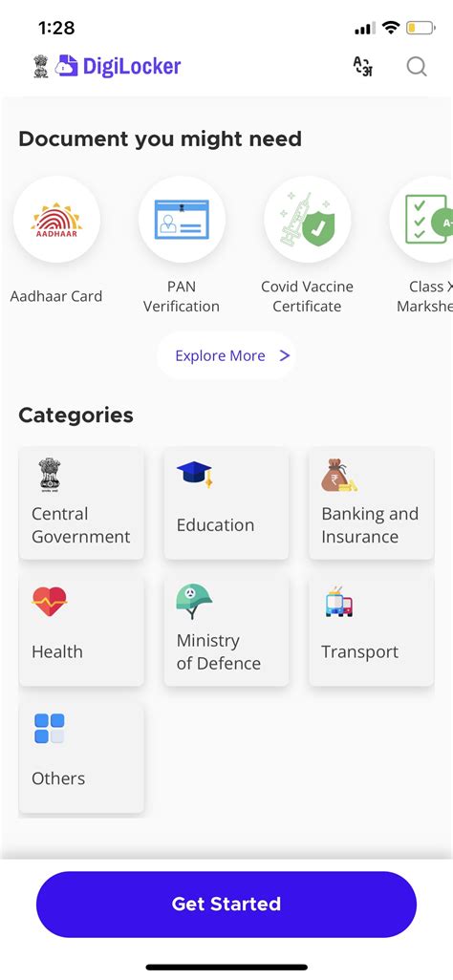This screenshot has width=453, height=980.
Task: Tap the battery indicator in status bar
Action: pyautogui.click(x=421, y=28)
